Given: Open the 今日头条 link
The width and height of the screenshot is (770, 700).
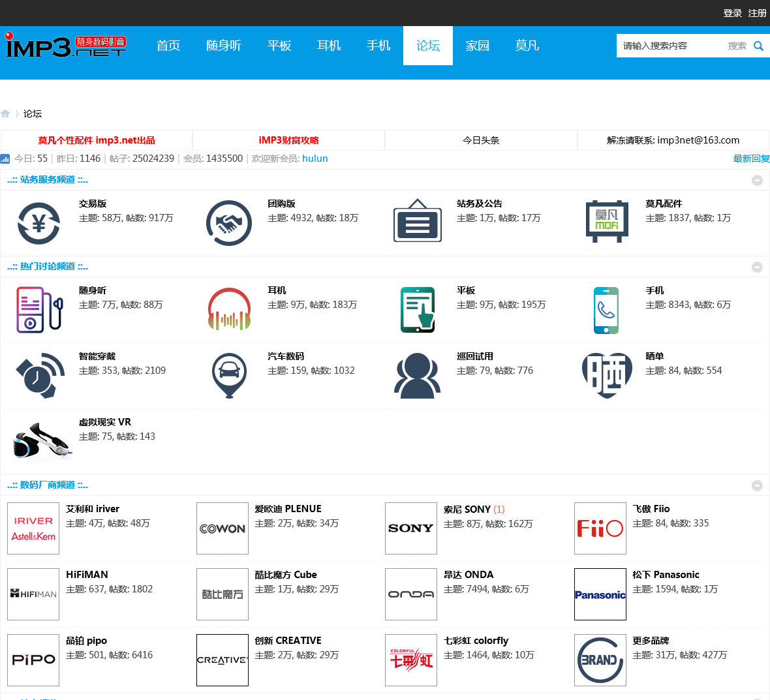Looking at the screenshot, I should (x=481, y=140).
